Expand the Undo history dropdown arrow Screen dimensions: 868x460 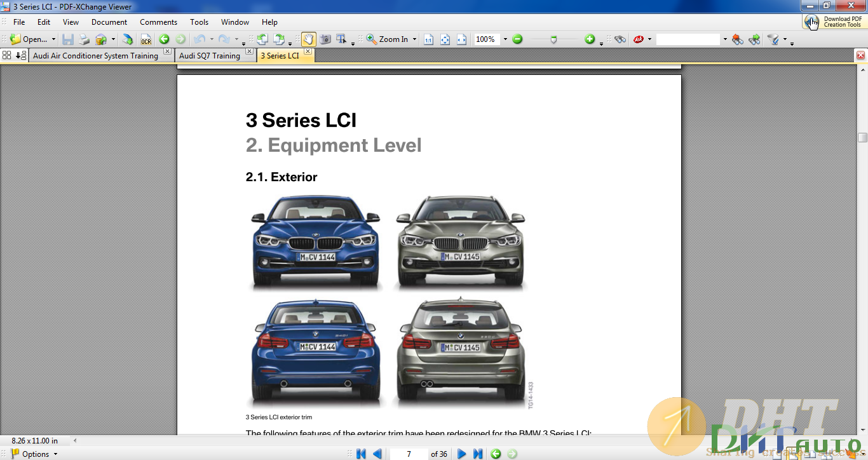(212, 39)
